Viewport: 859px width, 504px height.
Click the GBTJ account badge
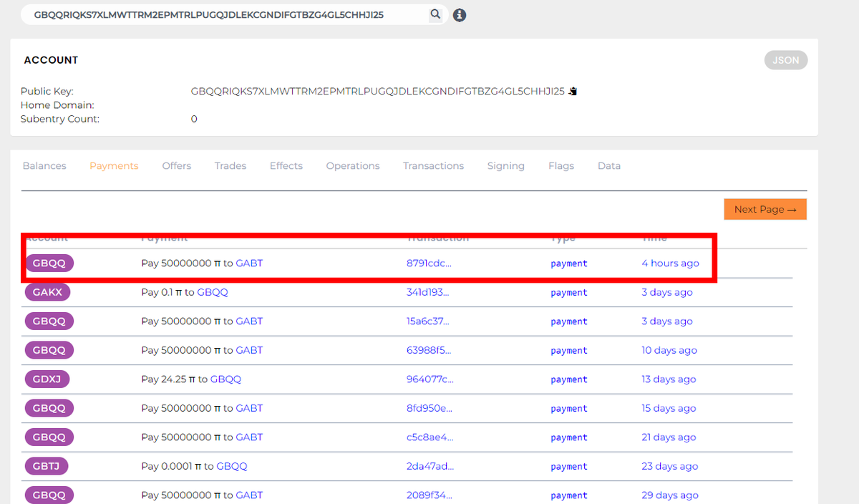(x=47, y=466)
